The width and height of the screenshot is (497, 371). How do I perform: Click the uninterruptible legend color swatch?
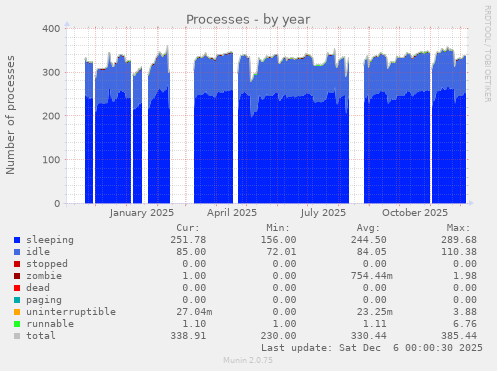point(17,312)
